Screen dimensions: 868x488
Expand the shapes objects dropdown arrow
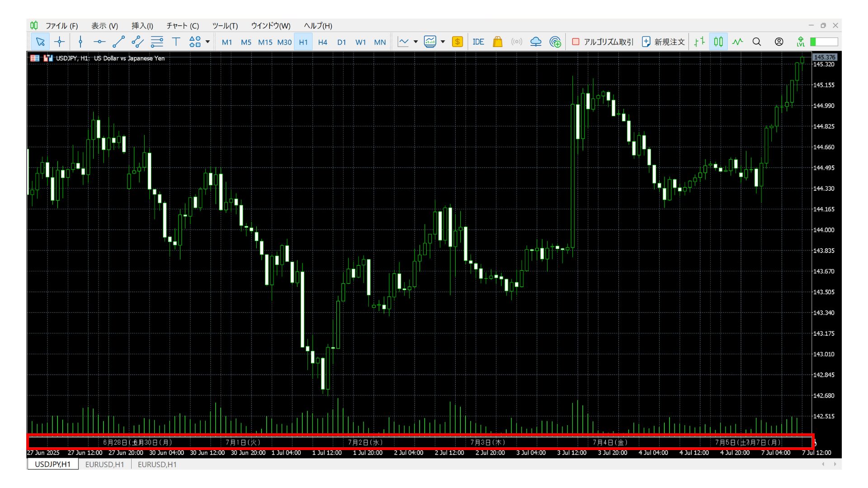(x=208, y=42)
